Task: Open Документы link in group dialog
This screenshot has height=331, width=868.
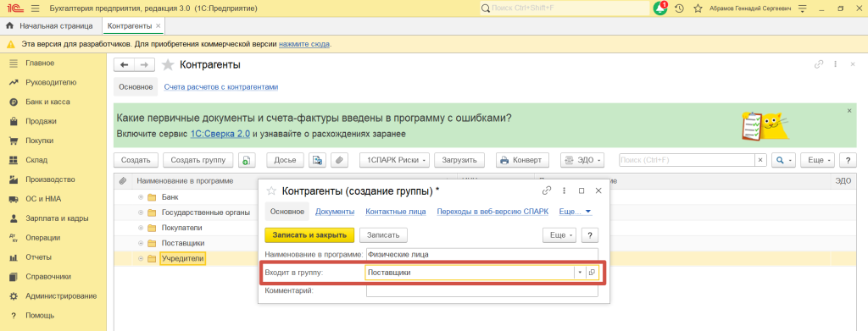Action: pyautogui.click(x=335, y=211)
